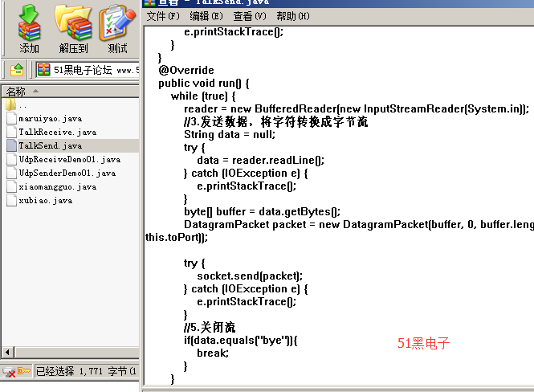Click the 'while (true) {' line
This screenshot has height=392, width=534.
pos(203,96)
